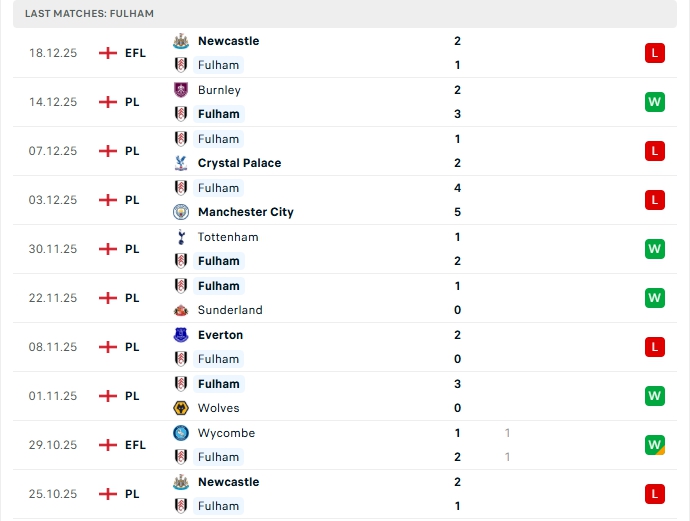Click the Newcastle crest in the 18.12.25 match
Viewport: 690px width, 521px height.
point(181,41)
